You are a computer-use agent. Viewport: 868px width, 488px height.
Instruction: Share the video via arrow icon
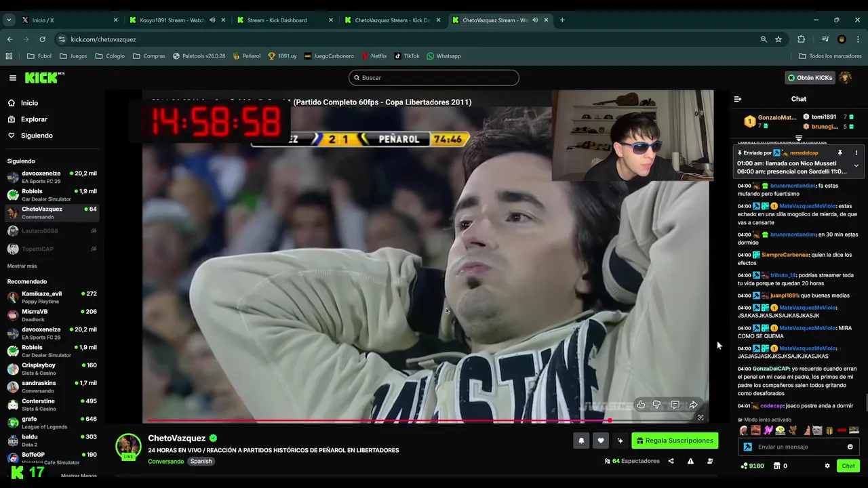(x=693, y=405)
